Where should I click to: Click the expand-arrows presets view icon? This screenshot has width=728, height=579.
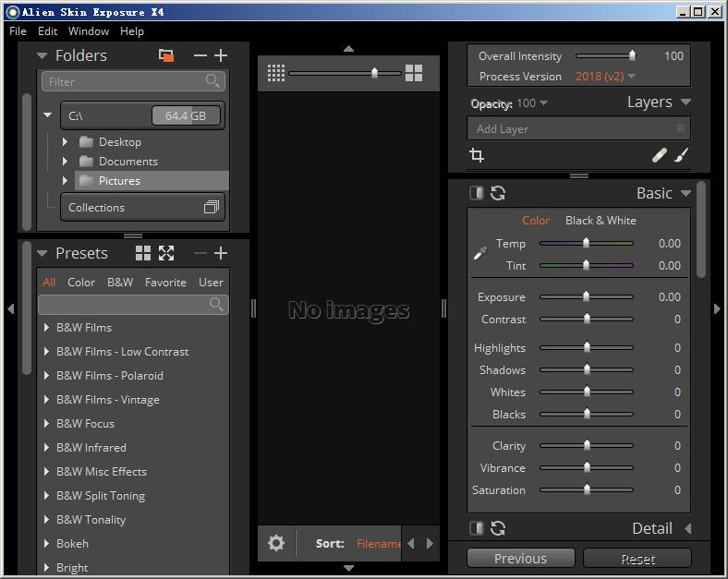(x=166, y=253)
